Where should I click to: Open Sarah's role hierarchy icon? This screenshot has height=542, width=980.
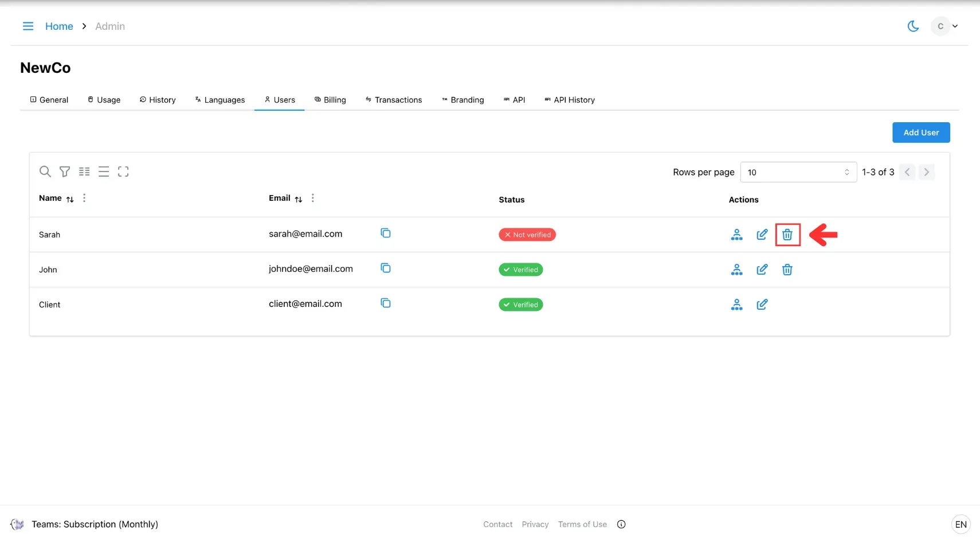pyautogui.click(x=737, y=235)
